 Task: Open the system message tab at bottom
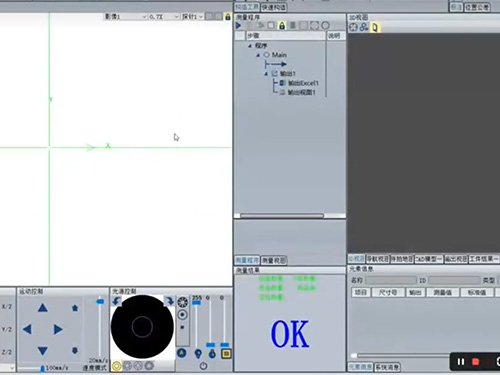pyautogui.click(x=387, y=367)
